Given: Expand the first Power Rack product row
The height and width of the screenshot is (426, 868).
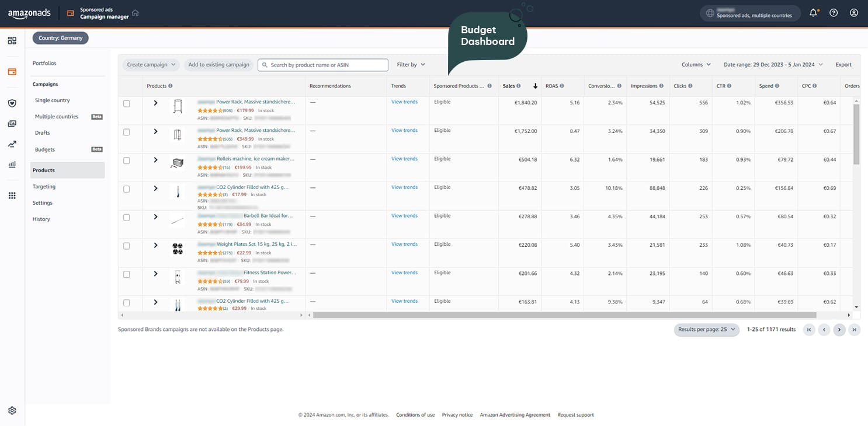Looking at the screenshot, I should 155,103.
